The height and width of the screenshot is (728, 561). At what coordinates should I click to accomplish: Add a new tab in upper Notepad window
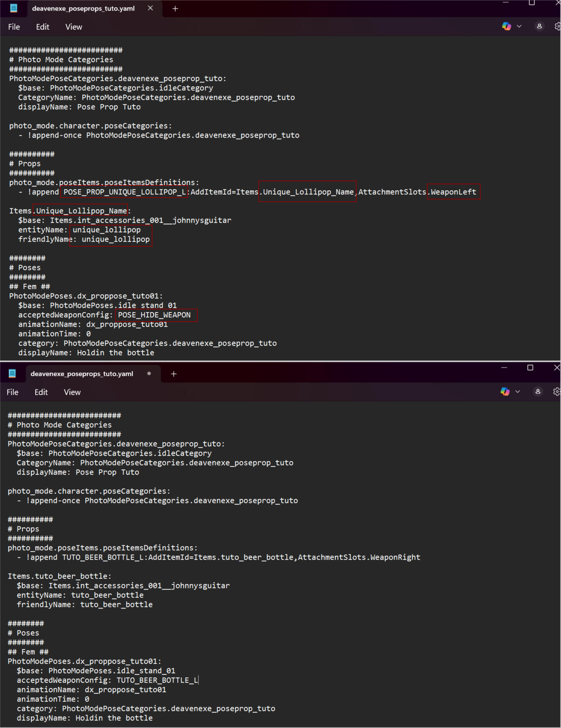coord(175,9)
